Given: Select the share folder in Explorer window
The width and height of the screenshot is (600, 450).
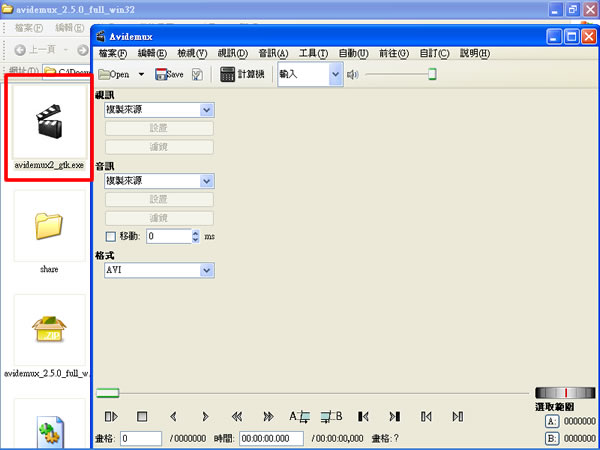Looking at the screenshot, I should point(49,232).
